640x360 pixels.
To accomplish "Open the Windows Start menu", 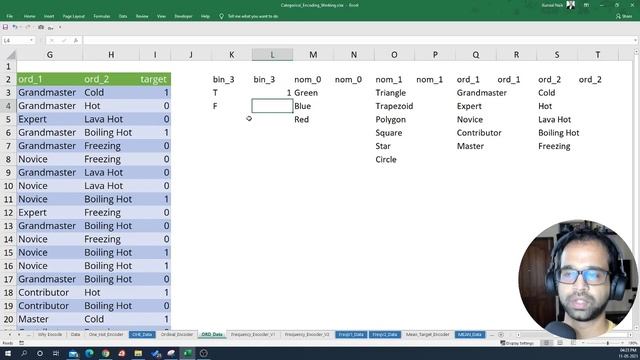I will [x=8, y=353].
